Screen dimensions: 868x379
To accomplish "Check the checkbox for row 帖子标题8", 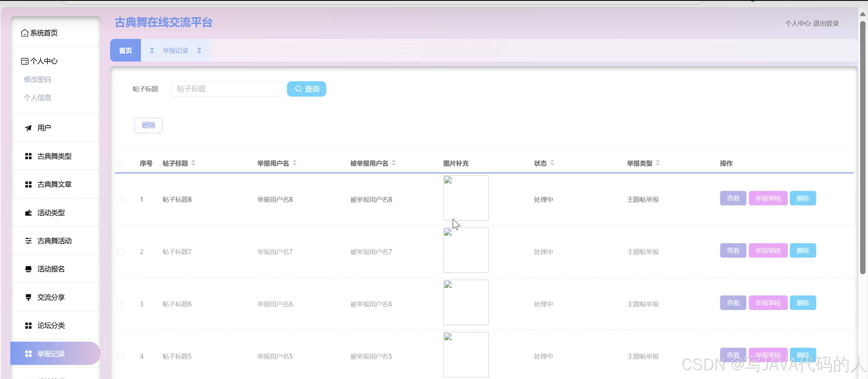I will pos(120,199).
